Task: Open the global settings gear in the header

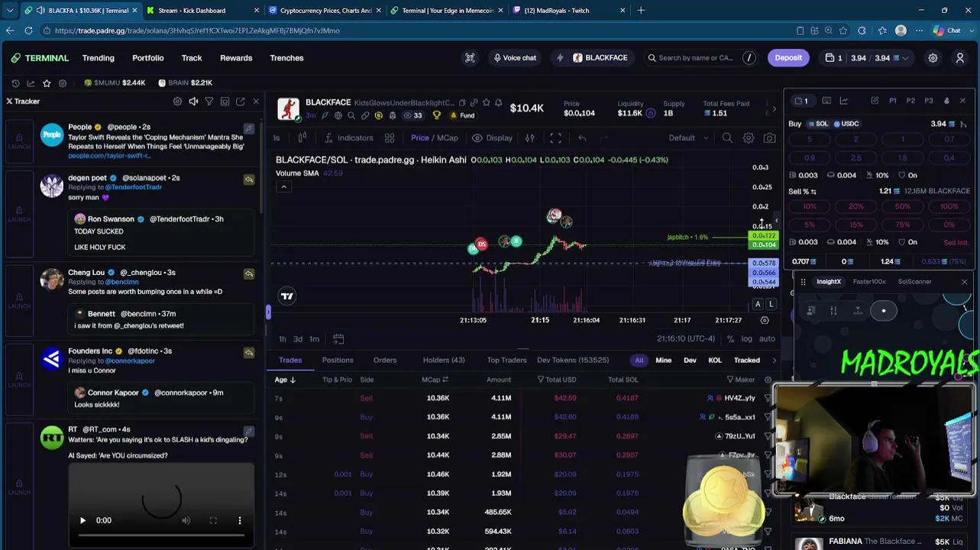Action: click(x=933, y=58)
